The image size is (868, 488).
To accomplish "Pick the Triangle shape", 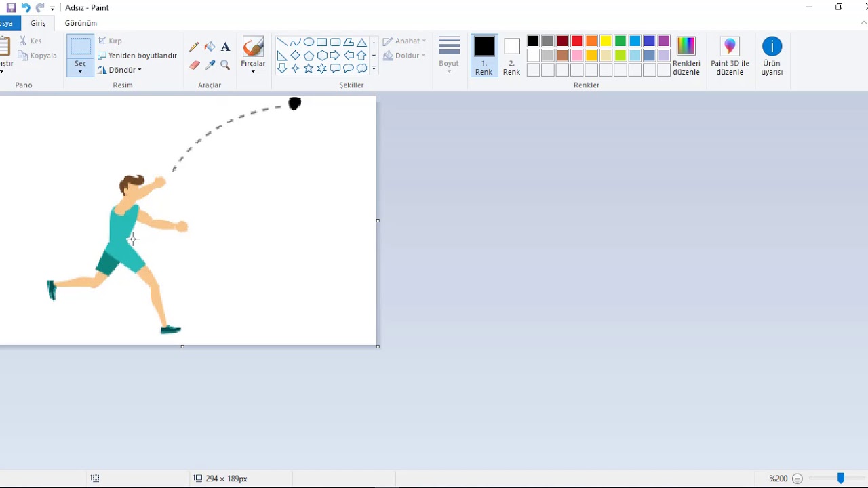I will (x=361, y=42).
